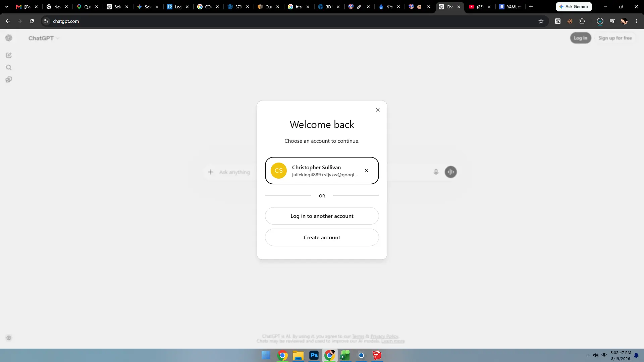
Task: Open Excel from the taskbar
Action: pyautogui.click(x=345, y=355)
